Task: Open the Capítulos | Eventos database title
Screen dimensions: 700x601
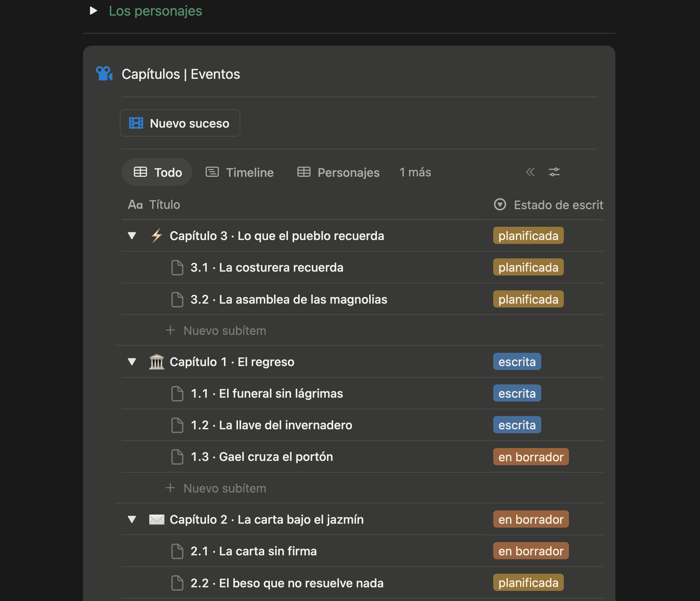Action: (x=181, y=74)
